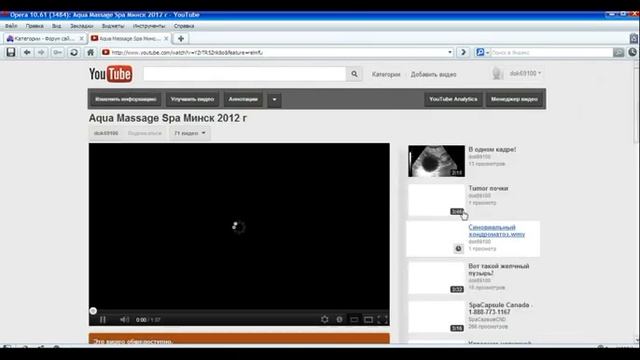Open the address bar history dropdown arrow
640x360 pixels.
pos(450,52)
